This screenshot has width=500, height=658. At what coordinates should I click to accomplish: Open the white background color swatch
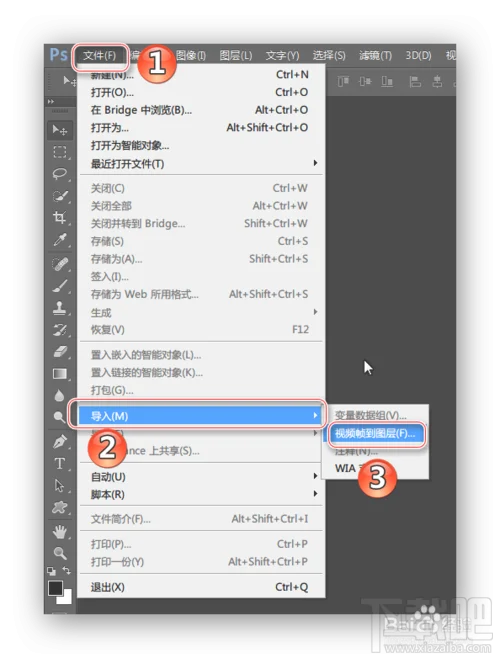click(x=66, y=599)
